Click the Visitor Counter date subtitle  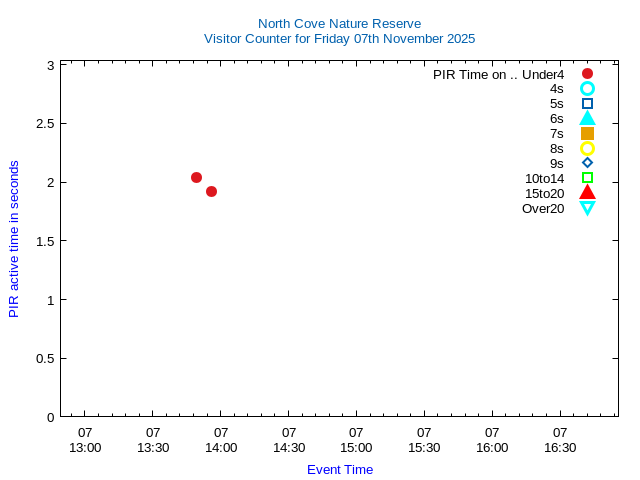coord(339,39)
